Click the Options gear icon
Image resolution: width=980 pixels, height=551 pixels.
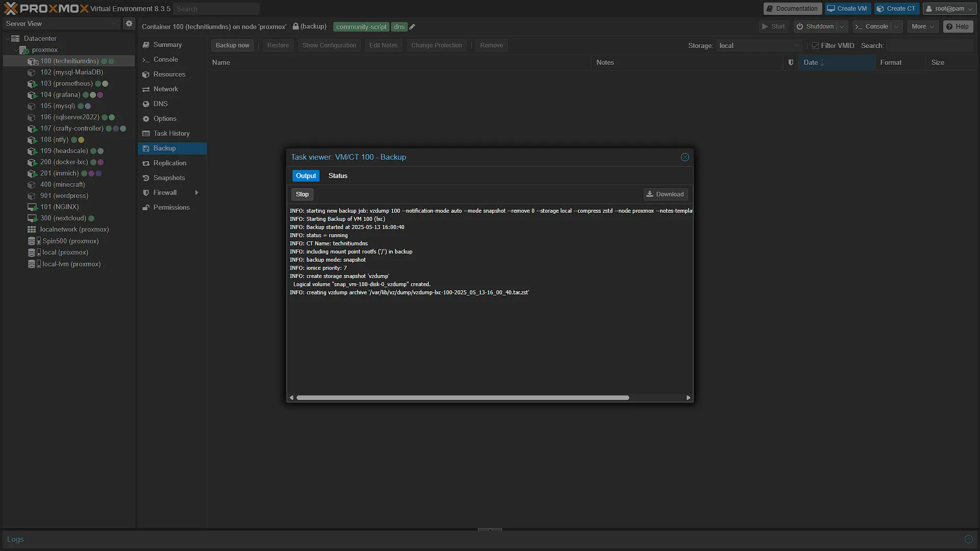pyautogui.click(x=146, y=119)
